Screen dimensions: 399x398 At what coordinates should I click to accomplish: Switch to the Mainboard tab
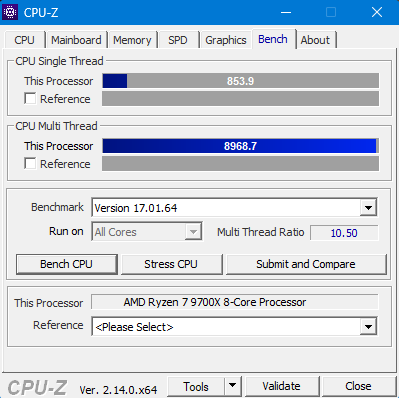[x=76, y=40]
